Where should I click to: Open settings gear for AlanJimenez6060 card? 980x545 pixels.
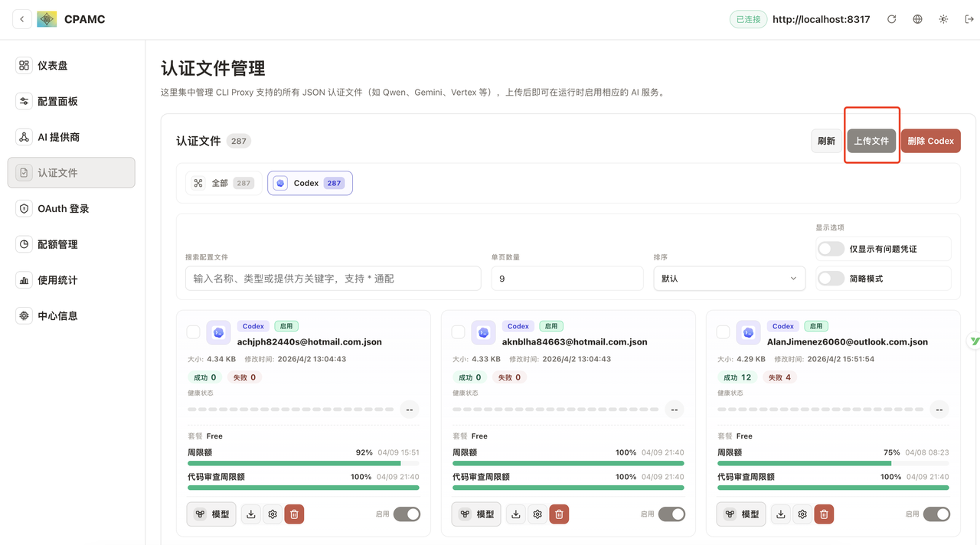(802, 514)
